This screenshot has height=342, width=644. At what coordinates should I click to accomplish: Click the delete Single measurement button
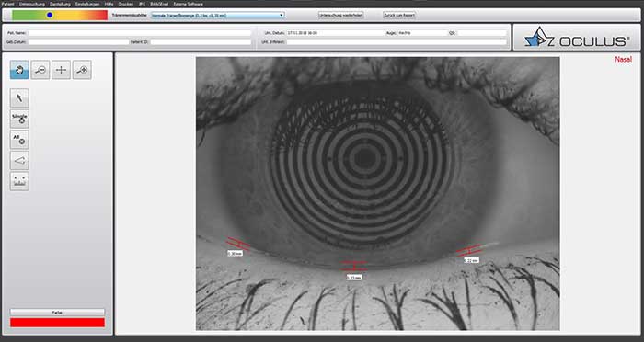[x=19, y=119]
